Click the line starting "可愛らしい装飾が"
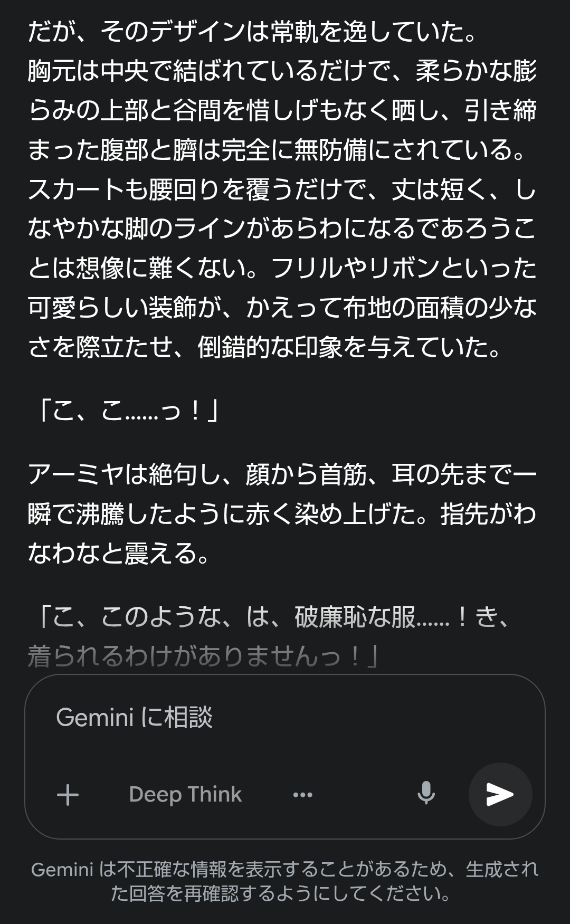 coord(282,308)
